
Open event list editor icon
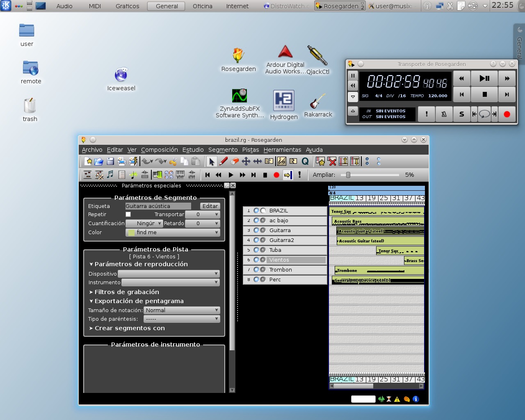pyautogui.click(x=122, y=175)
